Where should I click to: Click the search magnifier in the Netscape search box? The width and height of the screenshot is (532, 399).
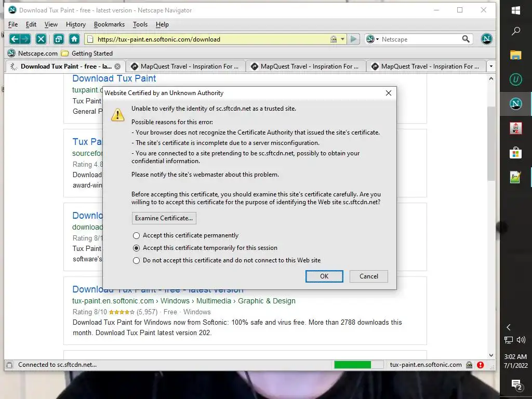click(466, 39)
